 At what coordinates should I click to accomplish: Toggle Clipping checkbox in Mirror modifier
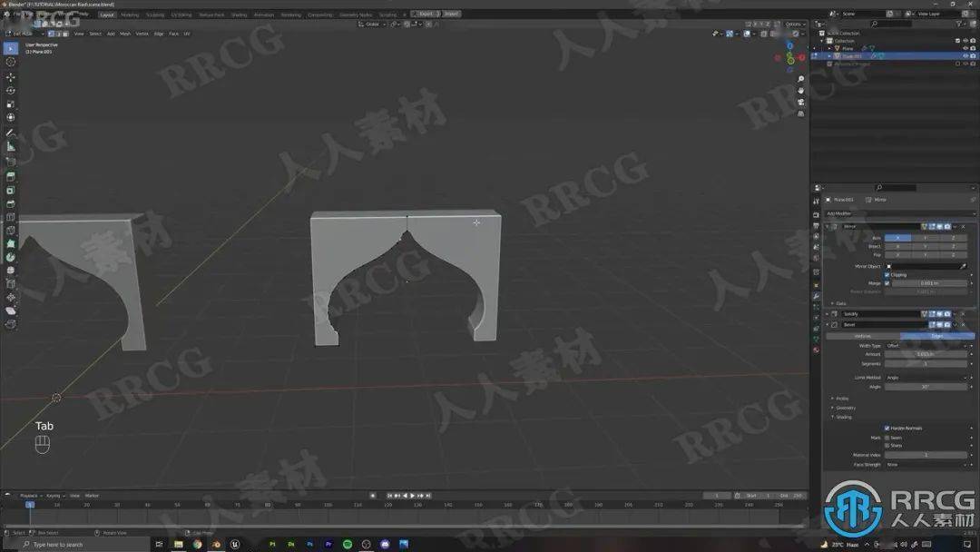[887, 275]
